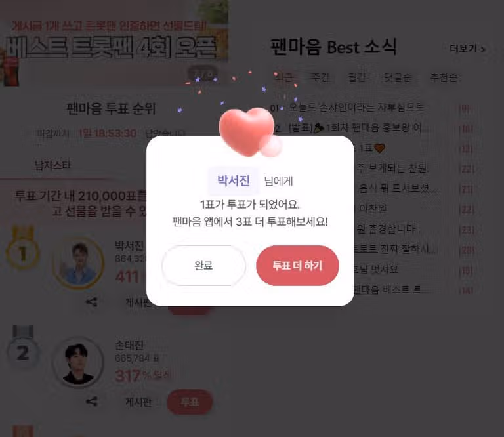Select the 댓글순 sorting tab

(x=398, y=78)
